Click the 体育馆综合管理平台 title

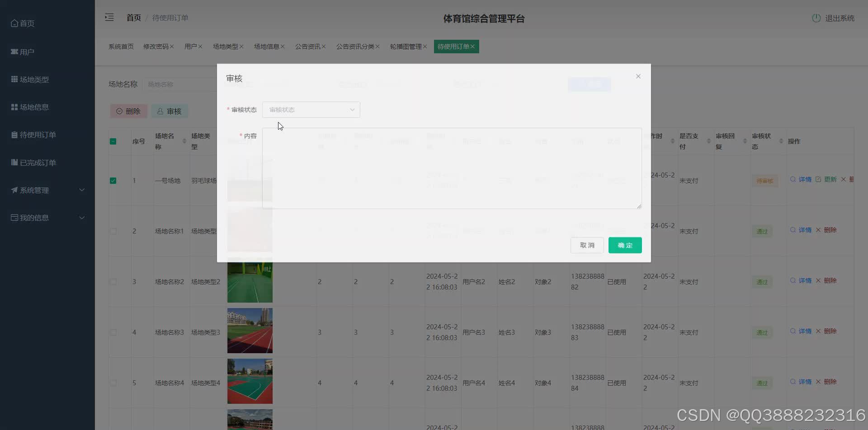tap(484, 19)
